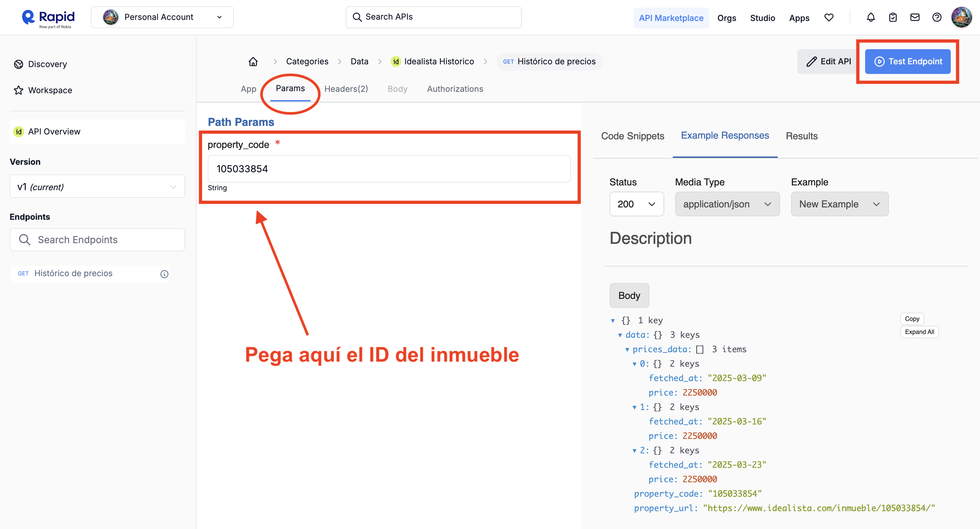
Task: Click the Rapid logo
Action: point(48,18)
